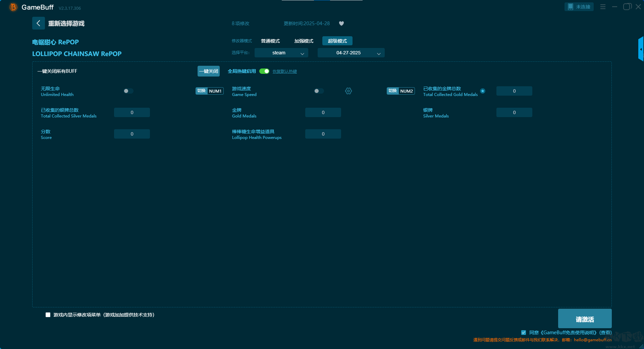The height and width of the screenshot is (349, 644).
Task: Click the GameBuff logo icon
Action: click(13, 7)
